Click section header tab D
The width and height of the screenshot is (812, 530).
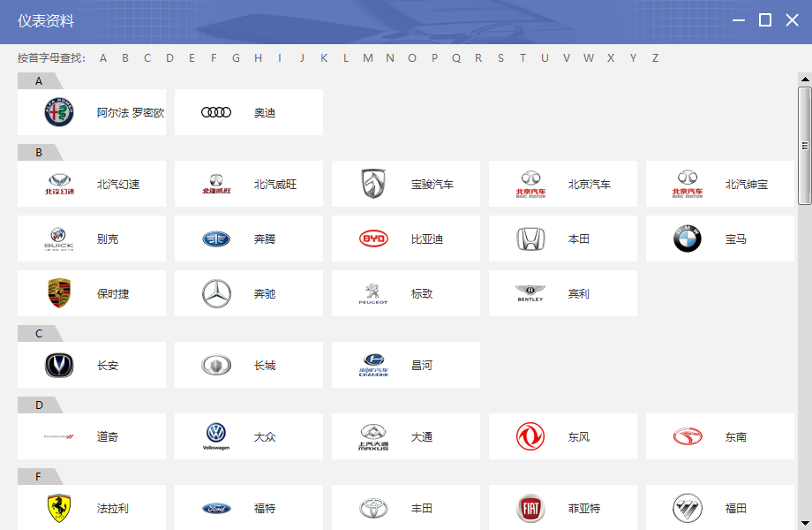40,405
